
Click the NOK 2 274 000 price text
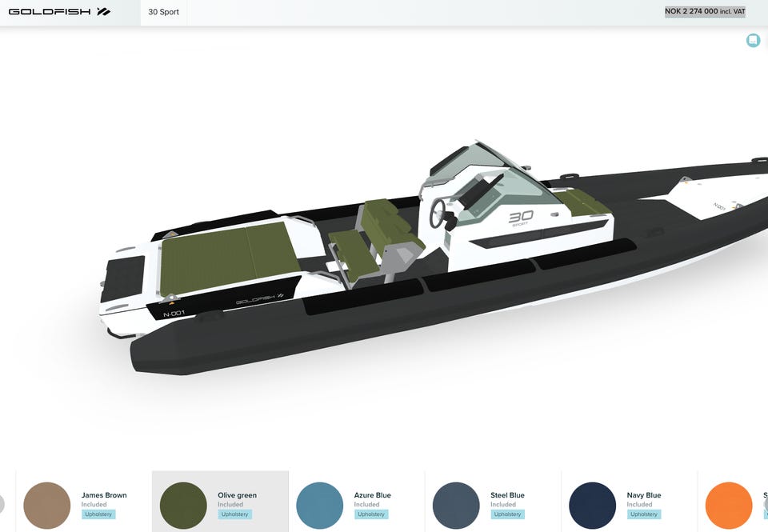tap(705, 11)
